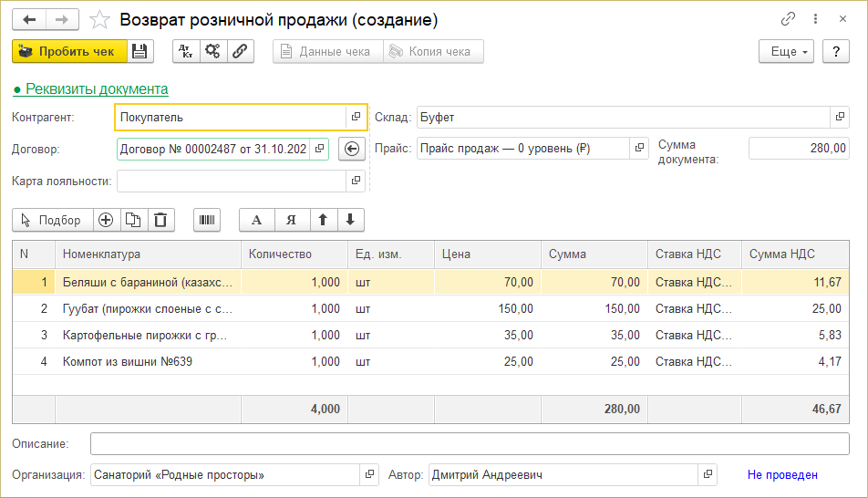Click the Подбор button
868x498 pixels.
[52, 220]
